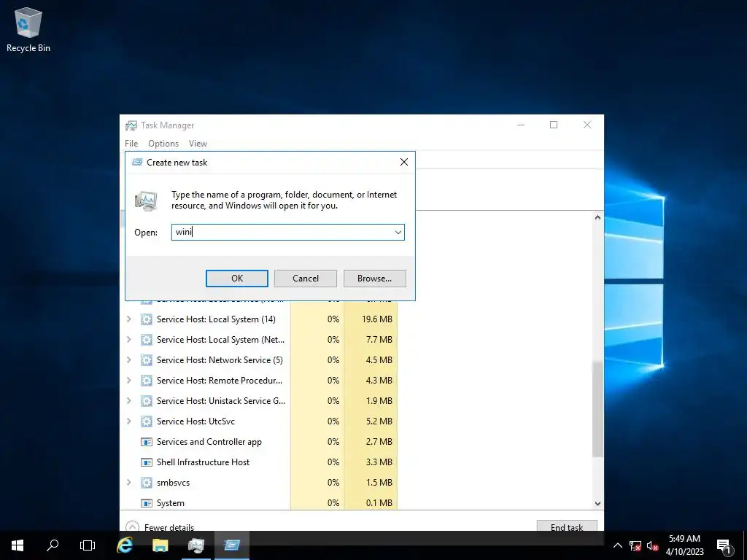747x560 pixels.
Task: Click the Create new task dialog icon
Action: [x=137, y=162]
